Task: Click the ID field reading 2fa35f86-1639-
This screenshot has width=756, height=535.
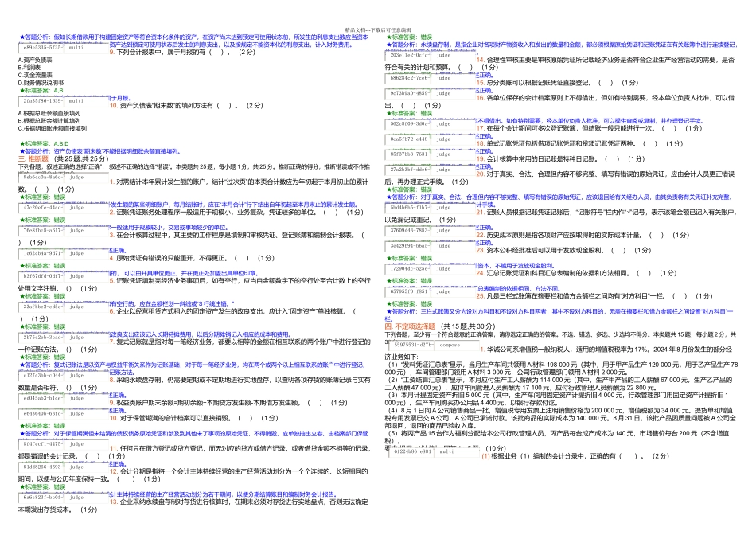Action: [41, 101]
